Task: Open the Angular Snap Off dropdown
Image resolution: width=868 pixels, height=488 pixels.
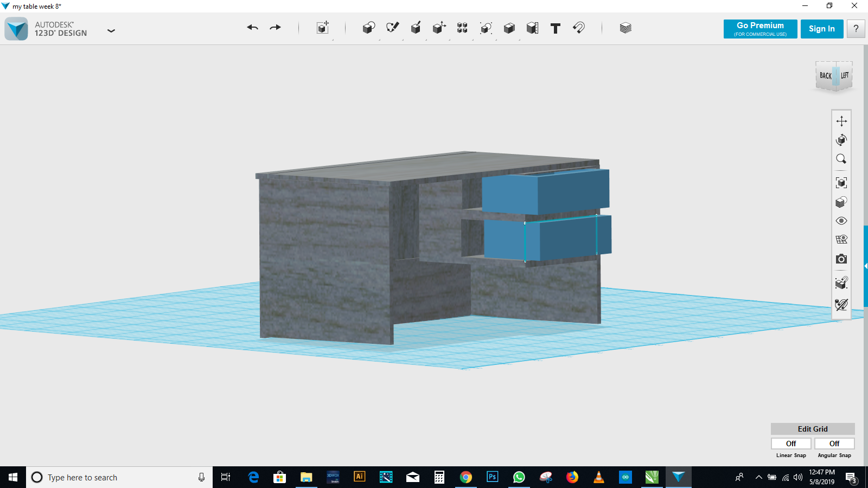Action: pyautogui.click(x=834, y=444)
